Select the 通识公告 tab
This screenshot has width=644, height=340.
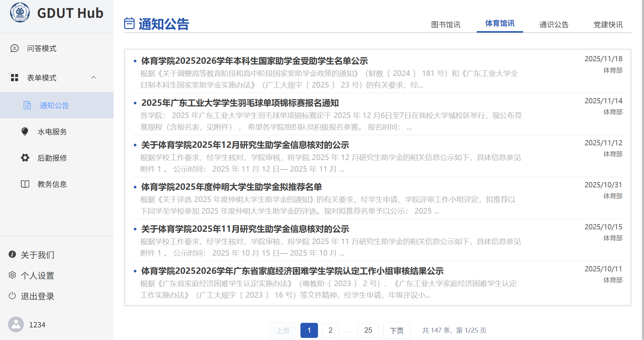coord(554,25)
